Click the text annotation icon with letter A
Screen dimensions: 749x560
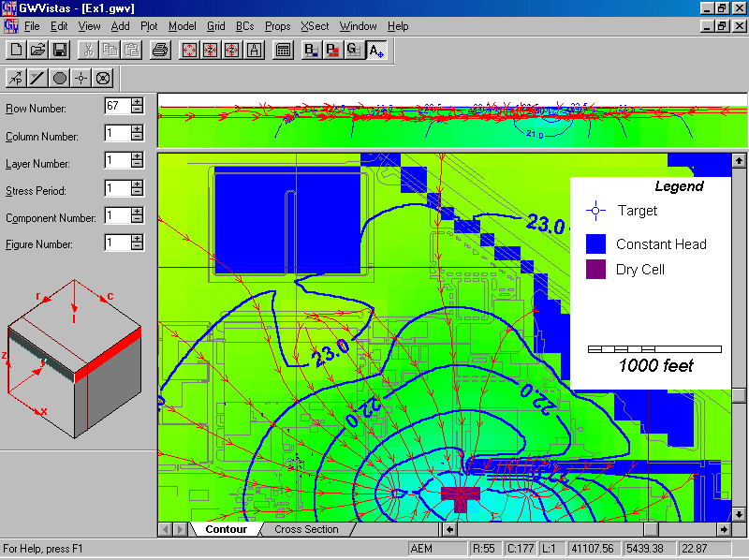pyautogui.click(x=254, y=50)
